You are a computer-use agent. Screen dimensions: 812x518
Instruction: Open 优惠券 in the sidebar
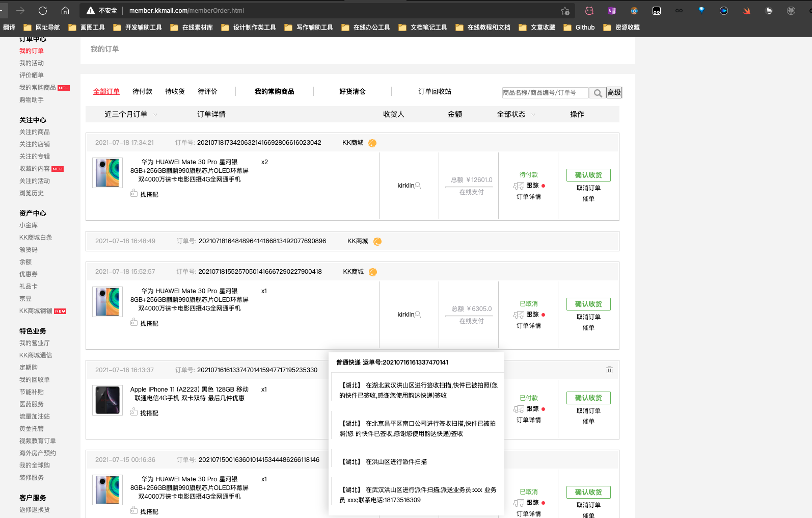(x=29, y=274)
